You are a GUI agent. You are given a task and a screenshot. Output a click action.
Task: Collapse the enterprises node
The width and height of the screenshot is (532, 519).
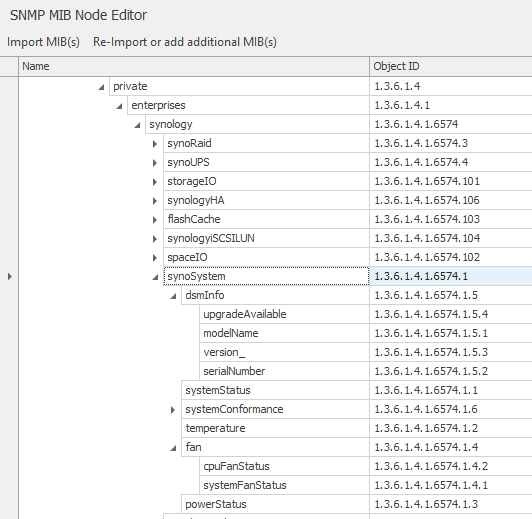[x=119, y=106]
